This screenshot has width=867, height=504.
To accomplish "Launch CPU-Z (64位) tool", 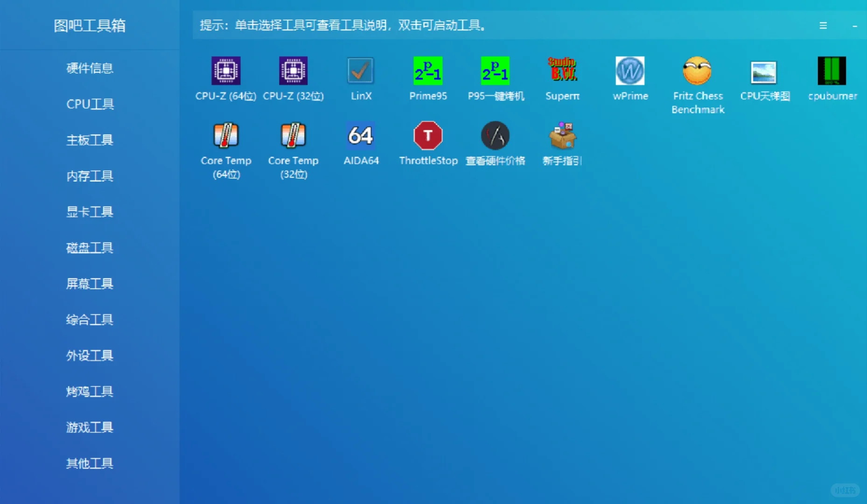I will coord(226,71).
